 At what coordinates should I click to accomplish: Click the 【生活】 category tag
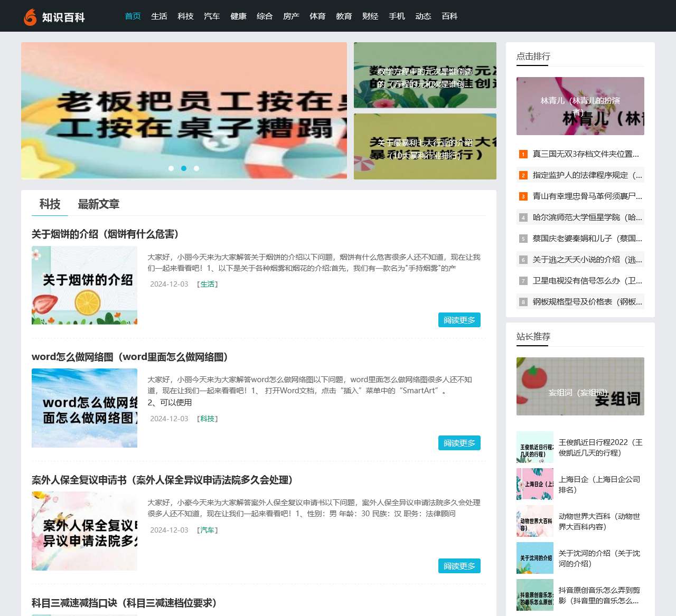pyautogui.click(x=208, y=284)
